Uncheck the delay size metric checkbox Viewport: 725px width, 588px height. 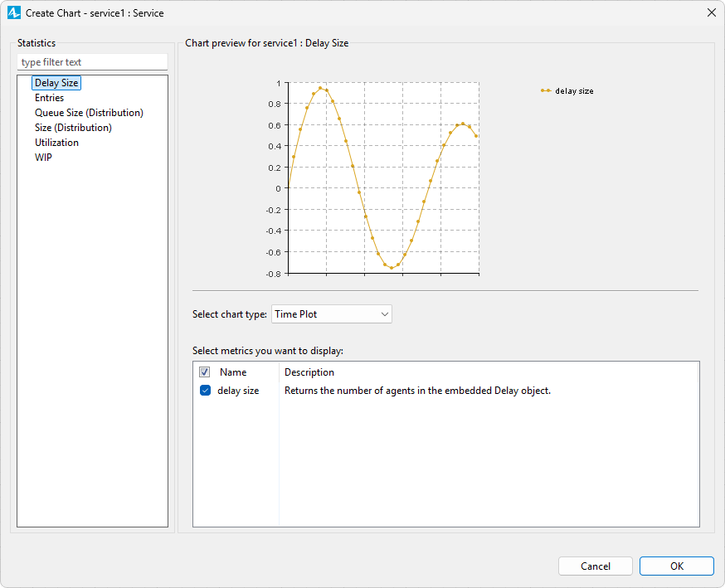coord(205,391)
